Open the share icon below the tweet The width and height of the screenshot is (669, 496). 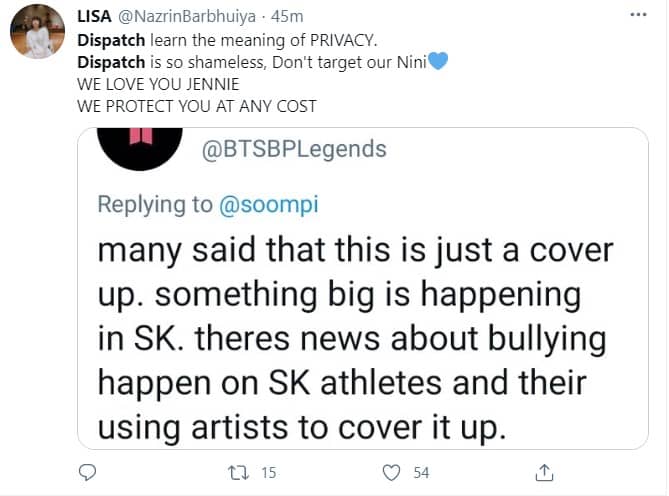(x=544, y=471)
